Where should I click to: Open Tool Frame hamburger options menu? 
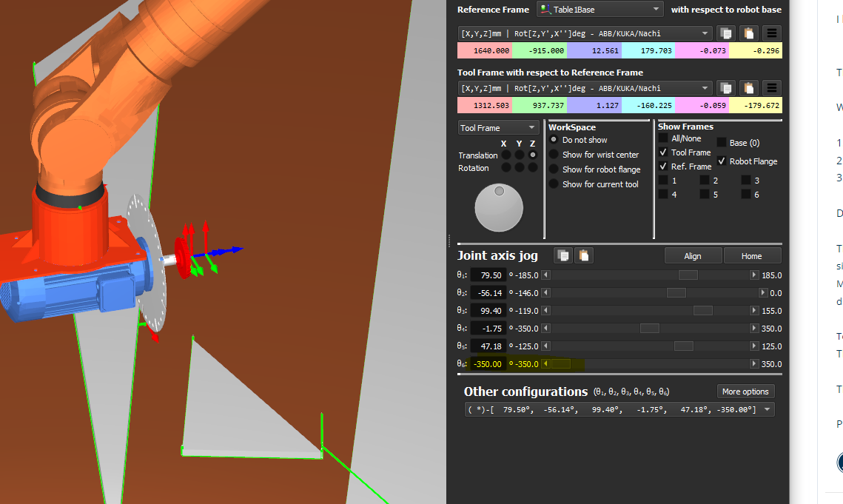[x=772, y=88]
